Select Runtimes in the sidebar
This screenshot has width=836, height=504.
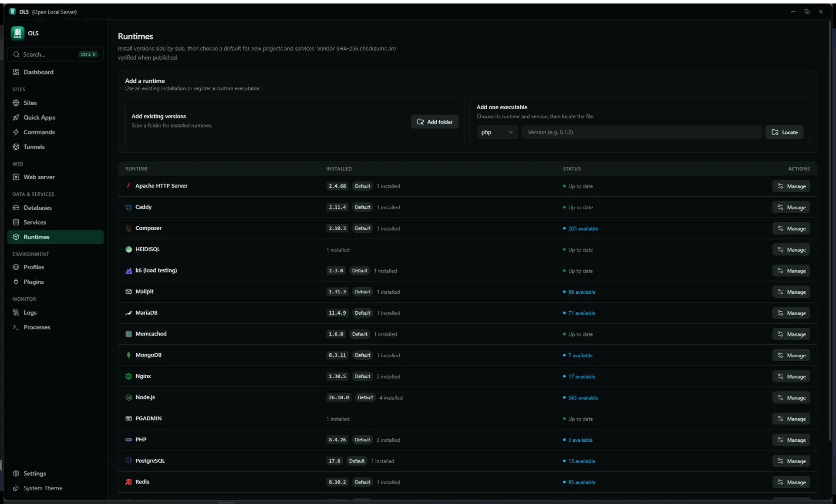click(x=55, y=237)
